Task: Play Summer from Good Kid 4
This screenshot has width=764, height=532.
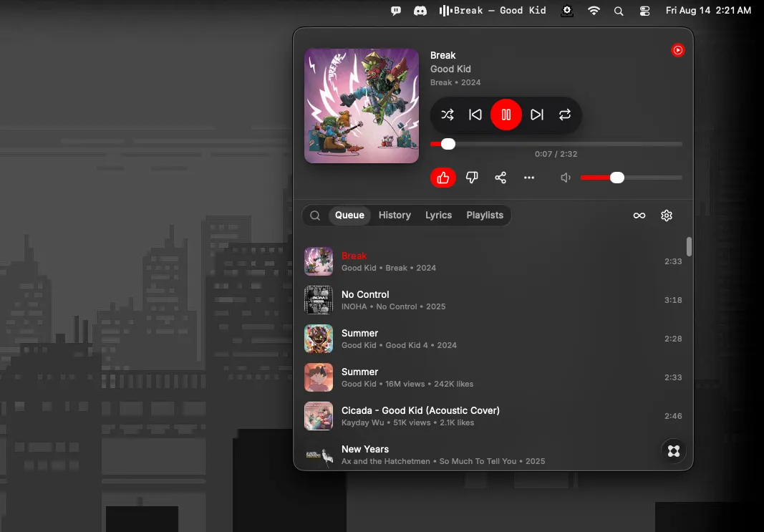Action: [493, 339]
